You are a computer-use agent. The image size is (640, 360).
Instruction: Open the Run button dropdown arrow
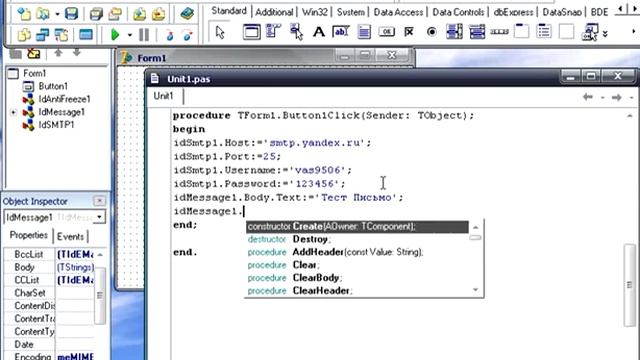(130, 35)
